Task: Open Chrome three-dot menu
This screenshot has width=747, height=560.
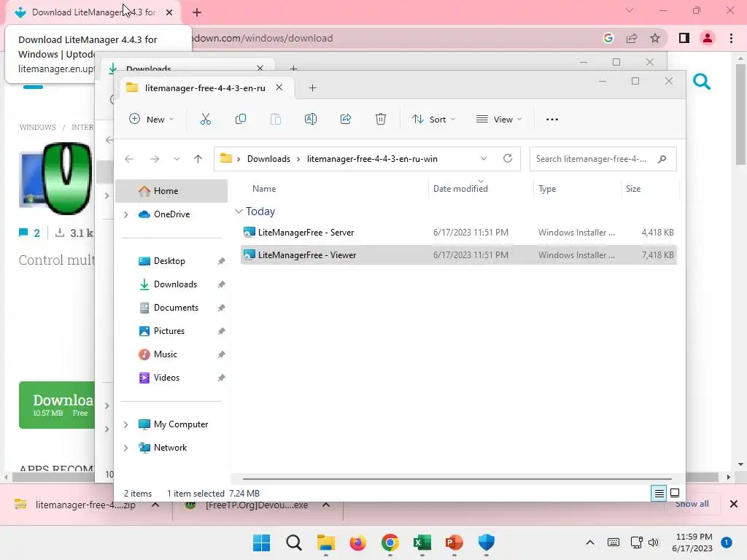Action: 731,38
